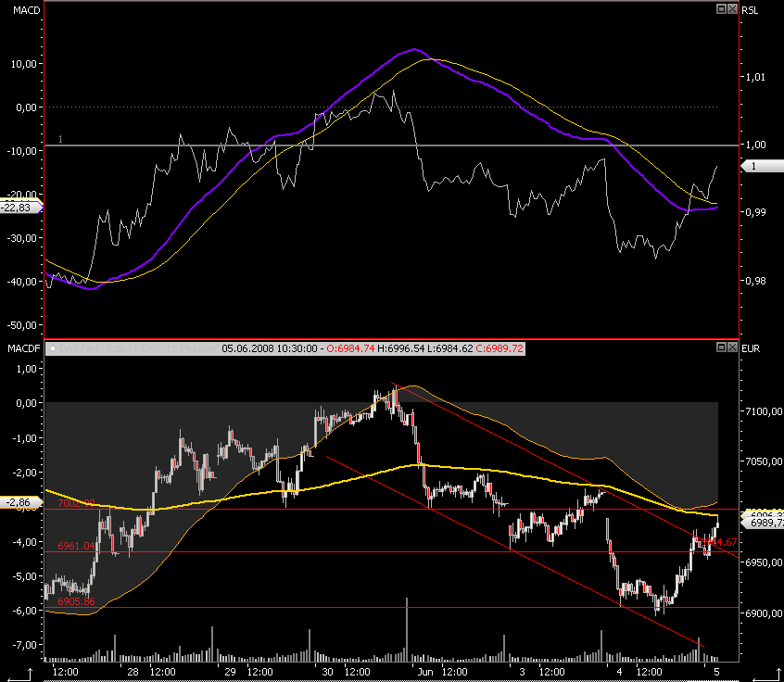Click the C:6989.72 close value

pyautogui.click(x=499, y=348)
